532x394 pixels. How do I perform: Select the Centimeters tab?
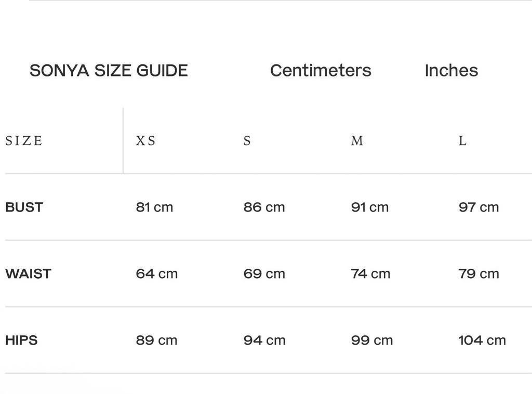(321, 71)
